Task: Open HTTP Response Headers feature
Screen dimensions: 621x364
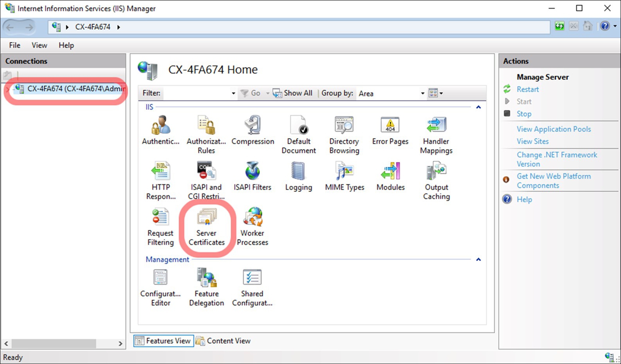Action: 161,181
